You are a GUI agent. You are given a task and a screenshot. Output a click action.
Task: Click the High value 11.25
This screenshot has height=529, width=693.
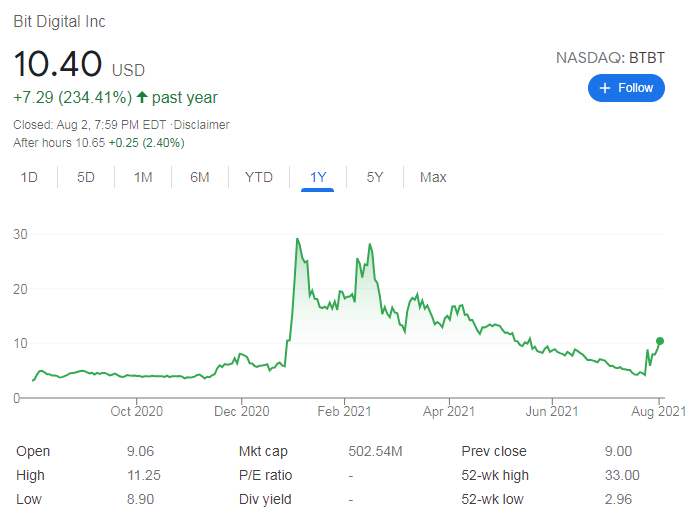144,475
